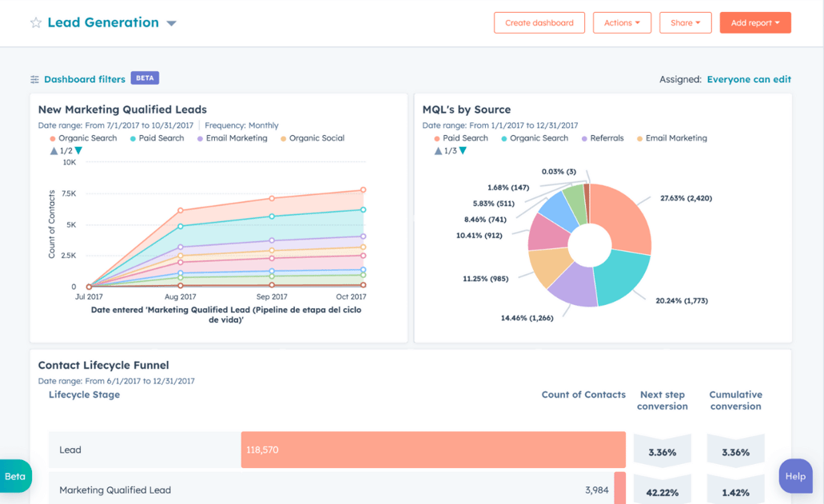Toggle the Referrals series in the pie chart

point(602,137)
